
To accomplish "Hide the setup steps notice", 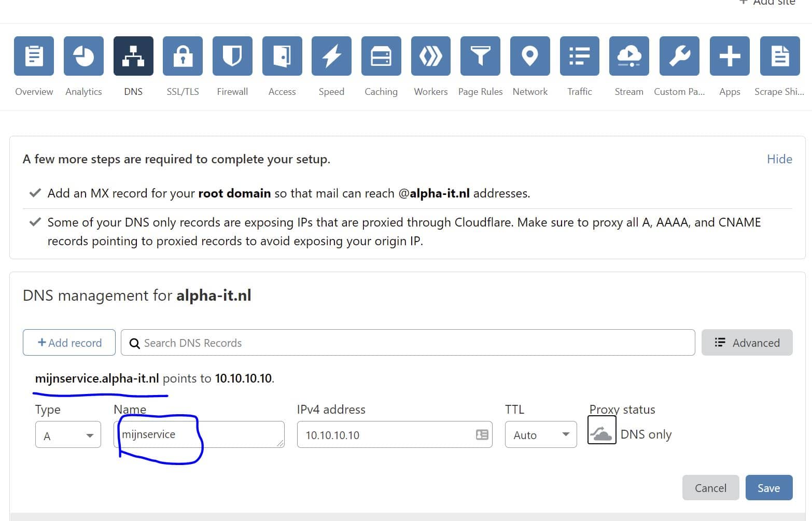I will point(779,159).
